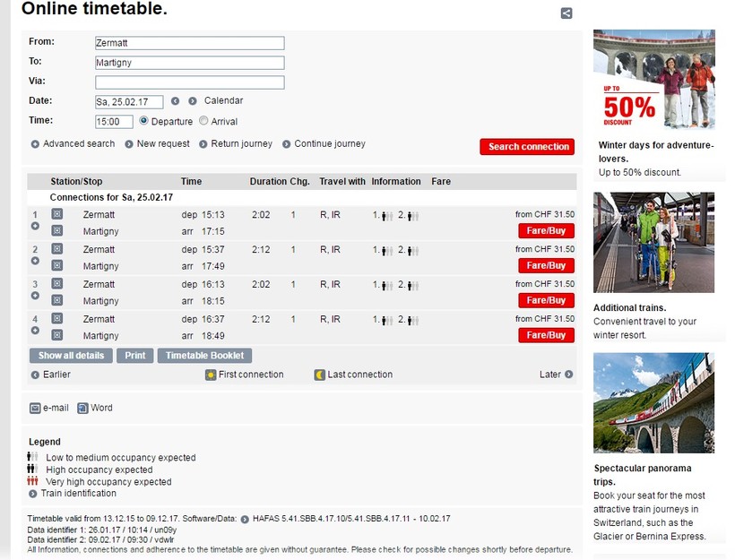Open station info icon for Zermatt in connection 1
The height and width of the screenshot is (560, 735).
(x=56, y=214)
